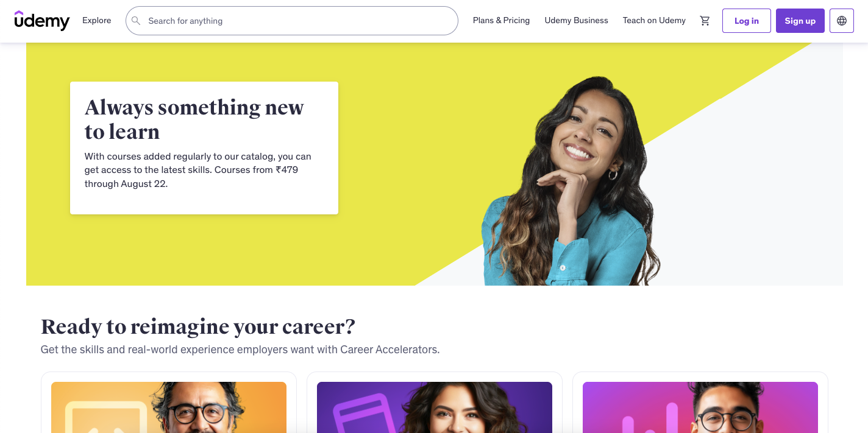
Task: Open Plans & Pricing
Action: pos(501,21)
